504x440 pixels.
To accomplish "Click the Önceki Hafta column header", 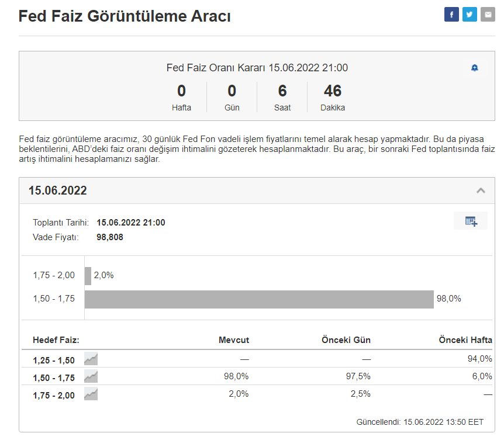I will point(465,340).
